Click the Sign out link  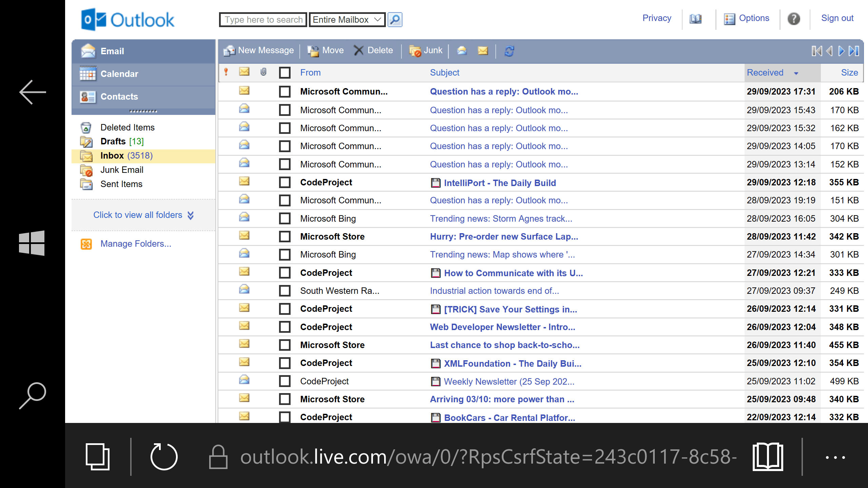click(837, 18)
